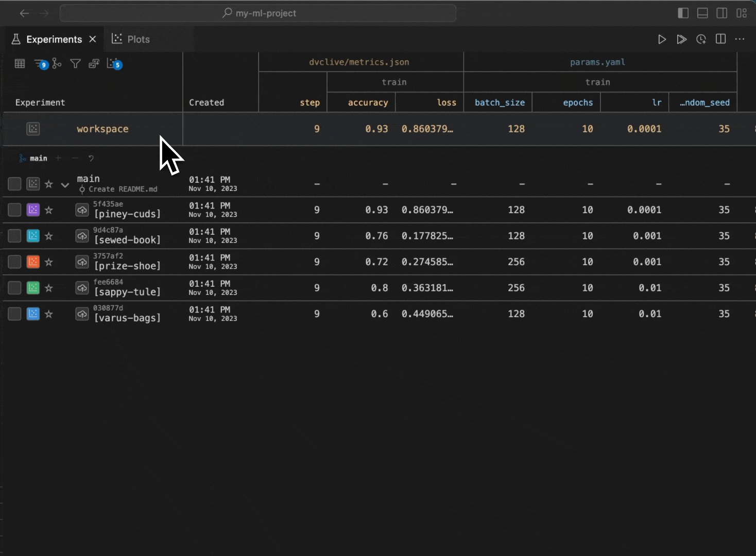Click the Run Experiment play icon
Viewport: 756px width, 556px height.
point(662,39)
